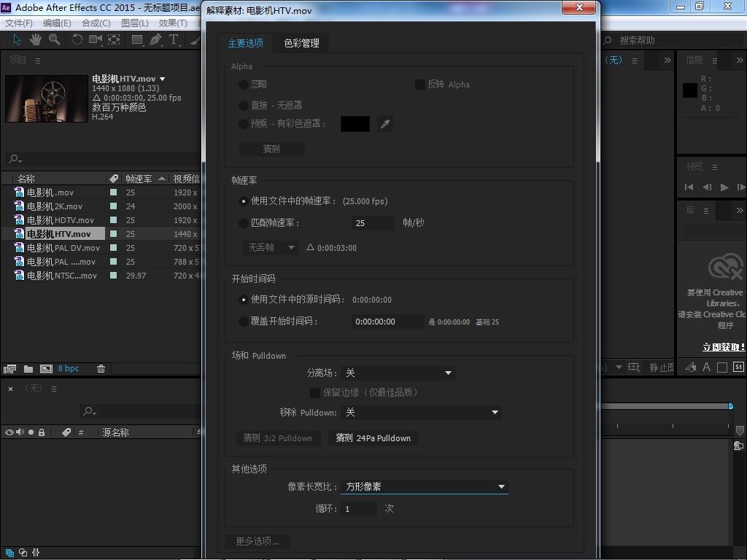Viewport: 747px width, 560px height.
Task: Select the Unified Camera tool
Action: pos(96,39)
